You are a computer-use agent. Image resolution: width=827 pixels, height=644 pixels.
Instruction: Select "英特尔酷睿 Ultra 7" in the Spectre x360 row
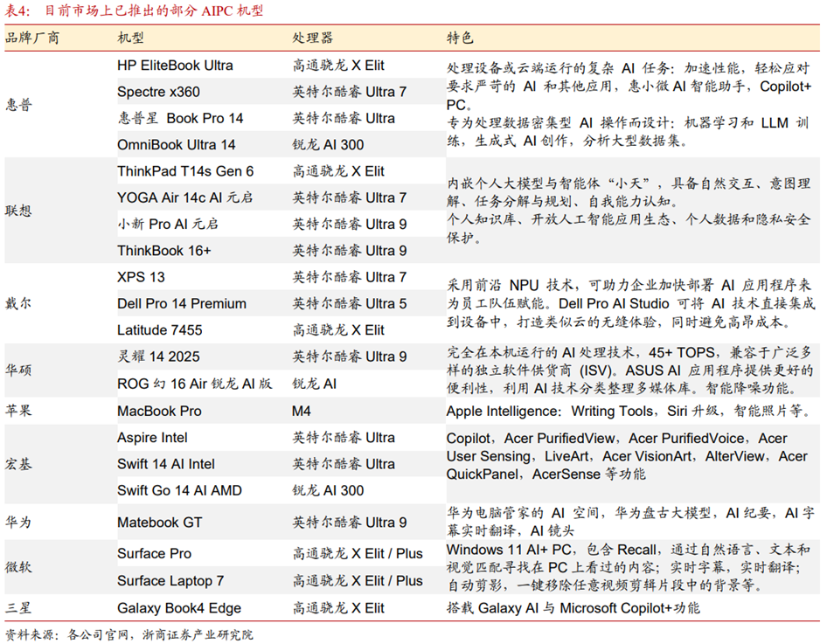(350, 92)
